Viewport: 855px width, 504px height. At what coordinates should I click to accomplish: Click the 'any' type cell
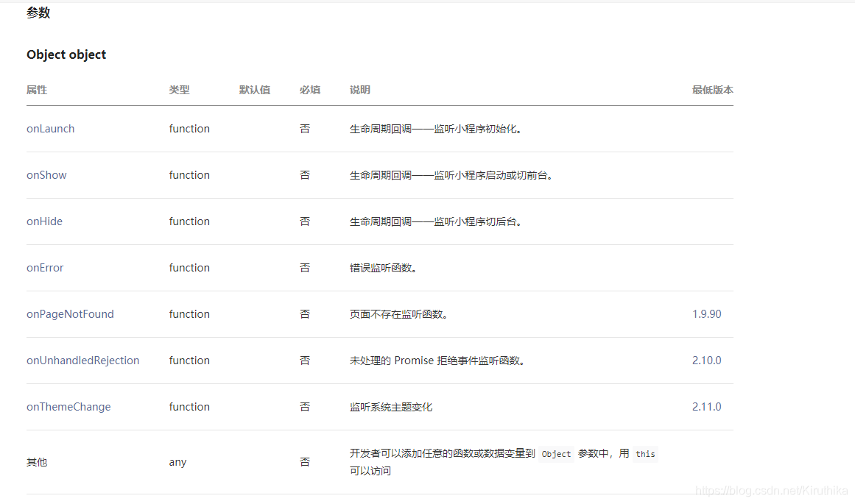point(177,462)
